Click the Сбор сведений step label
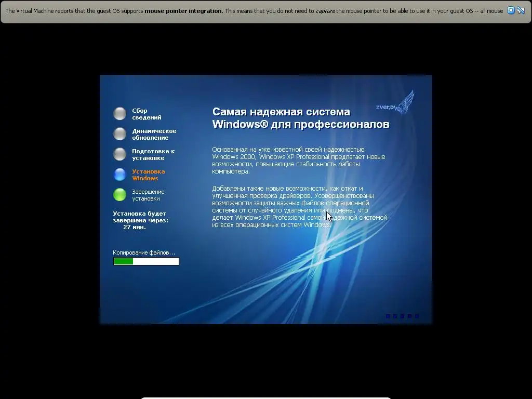The width and height of the screenshot is (532, 399). click(x=147, y=114)
